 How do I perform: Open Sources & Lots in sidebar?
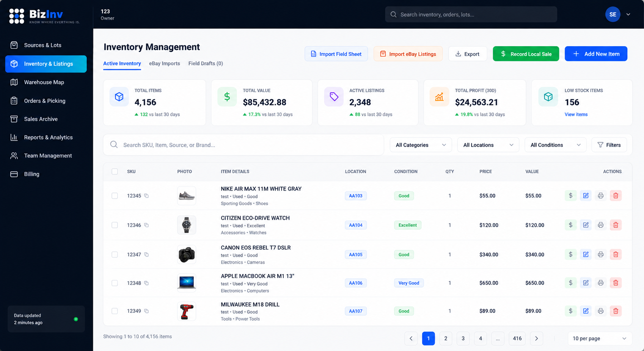click(46, 45)
